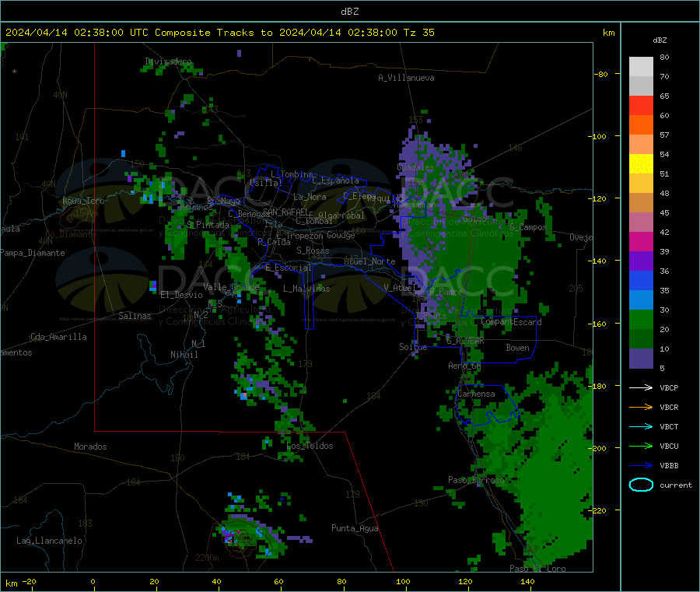Click the Carmensa map label
The height and width of the screenshot is (592, 700).
[x=476, y=394]
